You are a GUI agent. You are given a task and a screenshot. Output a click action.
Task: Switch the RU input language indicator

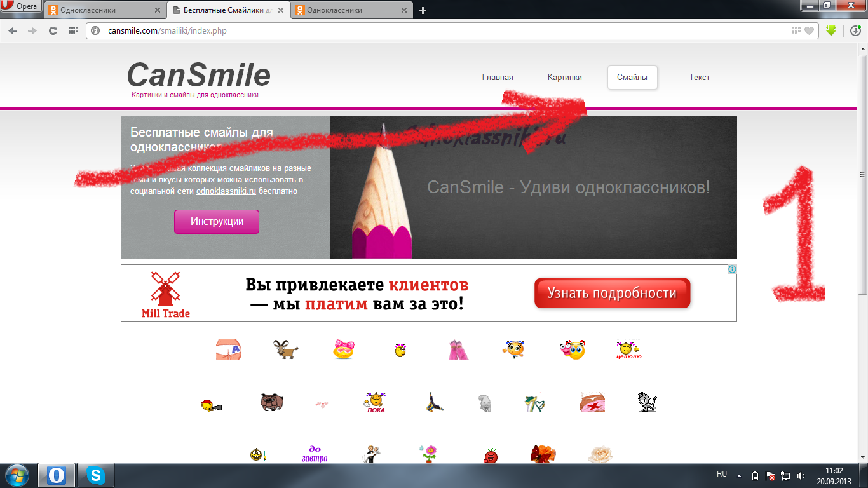722,475
